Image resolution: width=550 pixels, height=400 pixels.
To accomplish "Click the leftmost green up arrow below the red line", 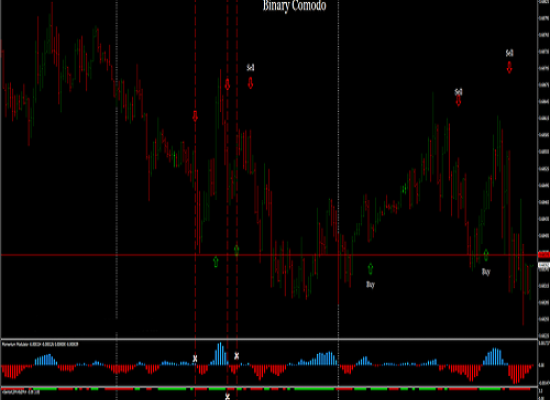I will tap(216, 261).
